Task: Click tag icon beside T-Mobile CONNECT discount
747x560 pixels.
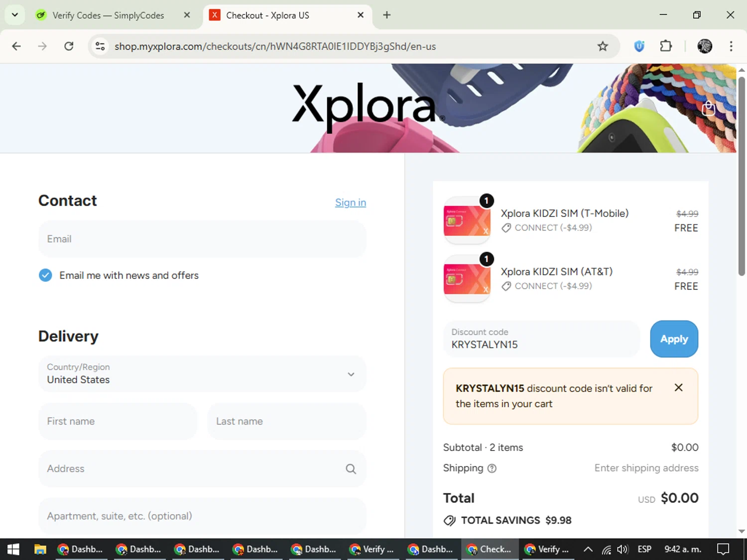Action: [x=506, y=228]
